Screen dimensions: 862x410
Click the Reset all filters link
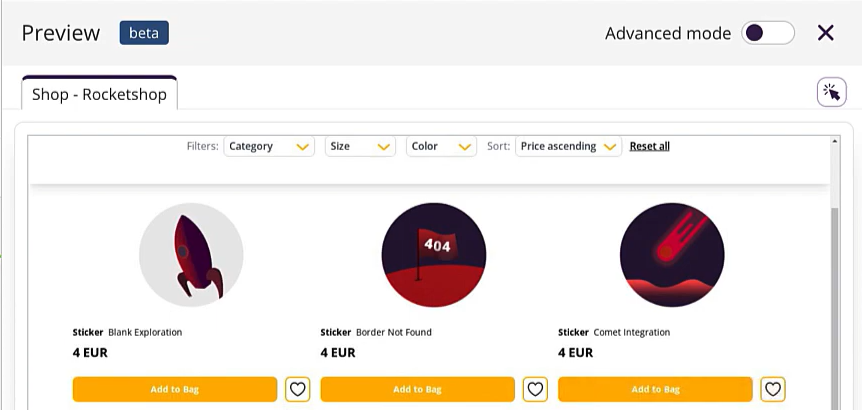point(649,146)
